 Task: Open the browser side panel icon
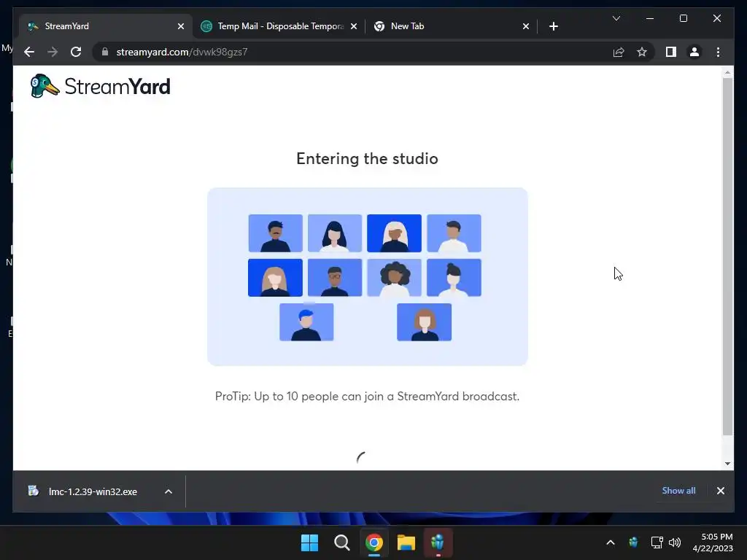pyautogui.click(x=671, y=52)
